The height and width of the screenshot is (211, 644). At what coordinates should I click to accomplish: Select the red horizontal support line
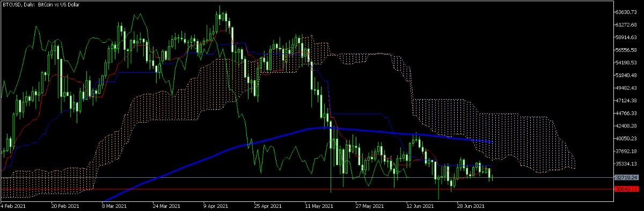tap(306, 189)
